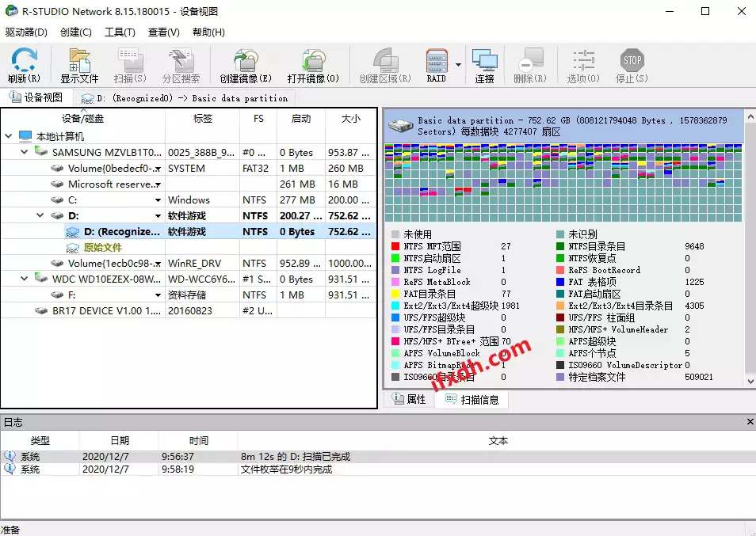Image resolution: width=756 pixels, height=536 pixels.
Task: Select the 刷新 (Refresh) toolbar icon
Action: point(22,63)
